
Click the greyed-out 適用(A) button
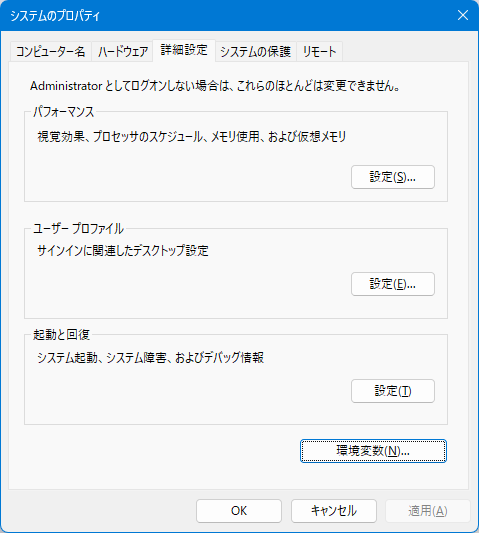pyautogui.click(x=428, y=511)
